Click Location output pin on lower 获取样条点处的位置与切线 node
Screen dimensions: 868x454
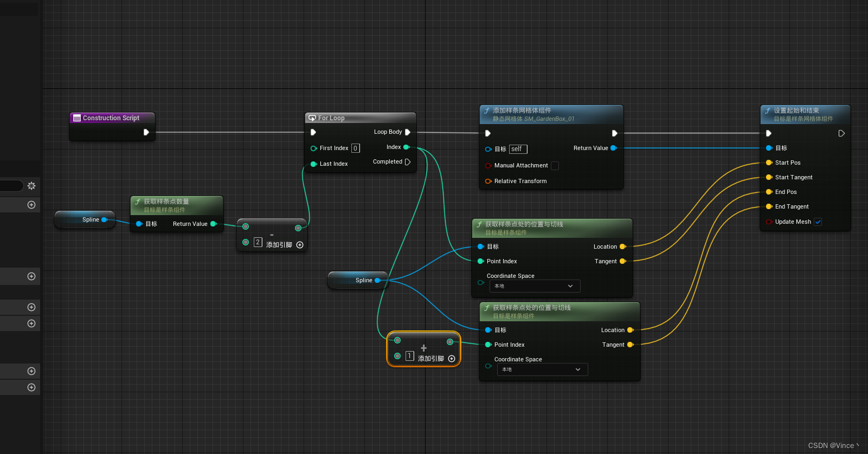coord(631,330)
